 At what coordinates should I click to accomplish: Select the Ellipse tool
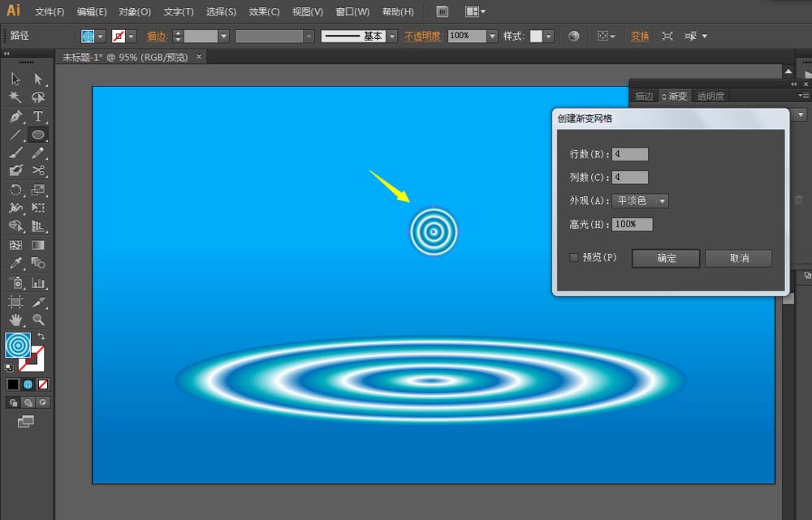(x=38, y=135)
